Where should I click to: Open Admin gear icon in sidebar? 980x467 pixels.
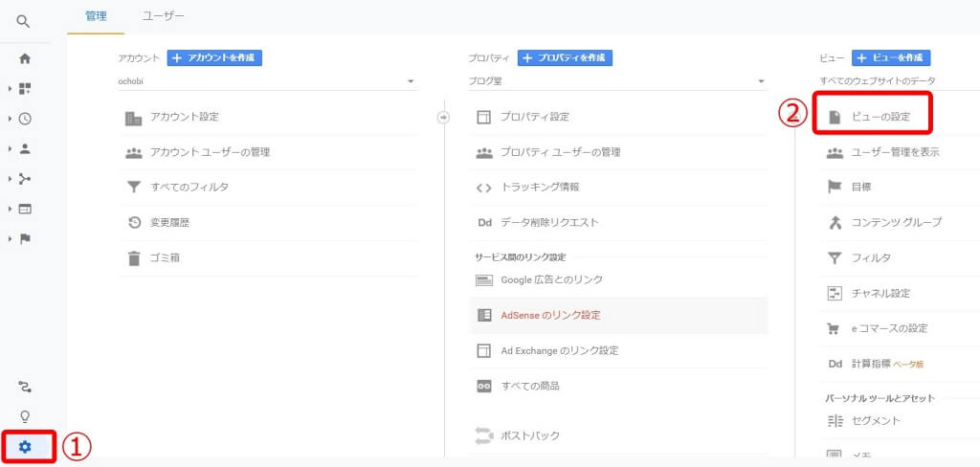25,446
